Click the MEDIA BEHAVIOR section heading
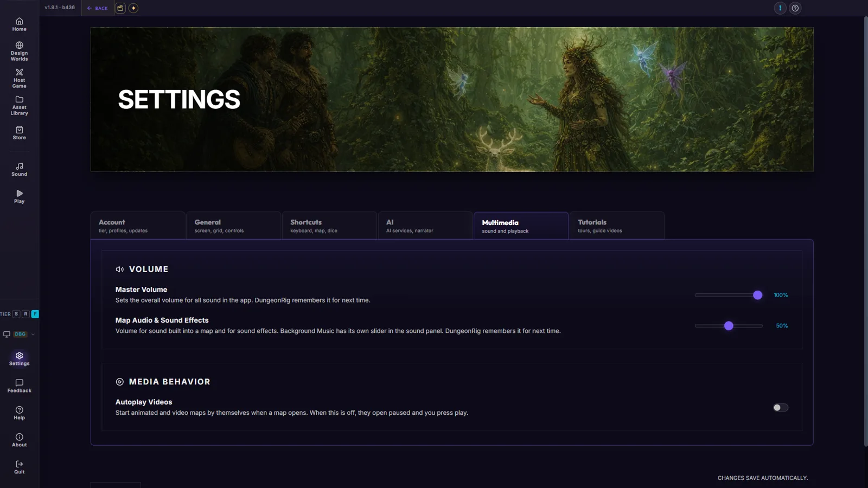868x488 pixels. [x=169, y=382]
